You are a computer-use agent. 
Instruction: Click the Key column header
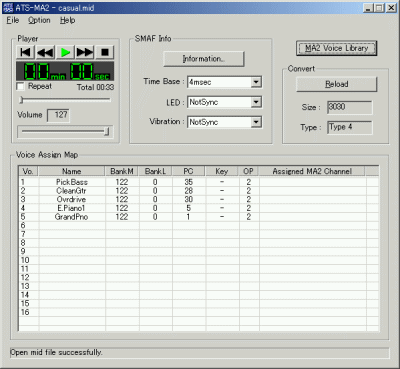click(x=222, y=171)
